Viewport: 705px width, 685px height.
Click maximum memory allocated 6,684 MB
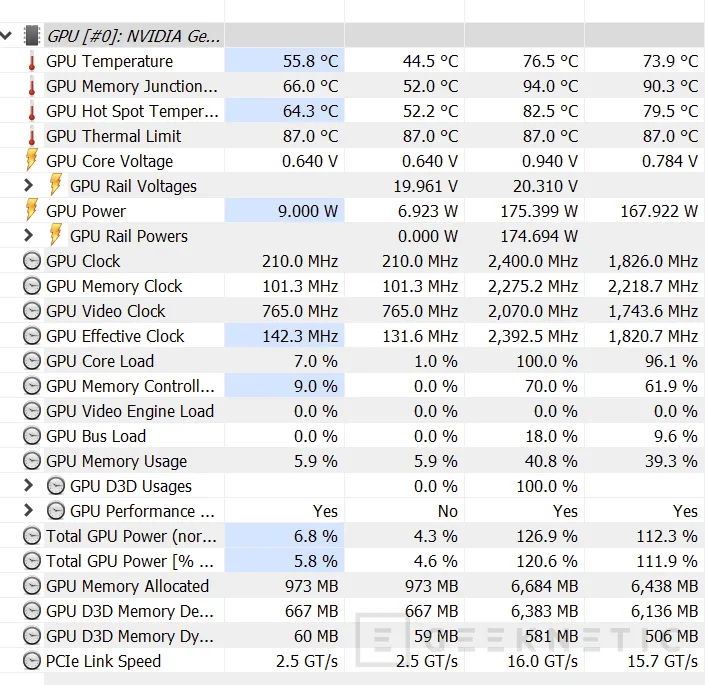[x=544, y=586]
